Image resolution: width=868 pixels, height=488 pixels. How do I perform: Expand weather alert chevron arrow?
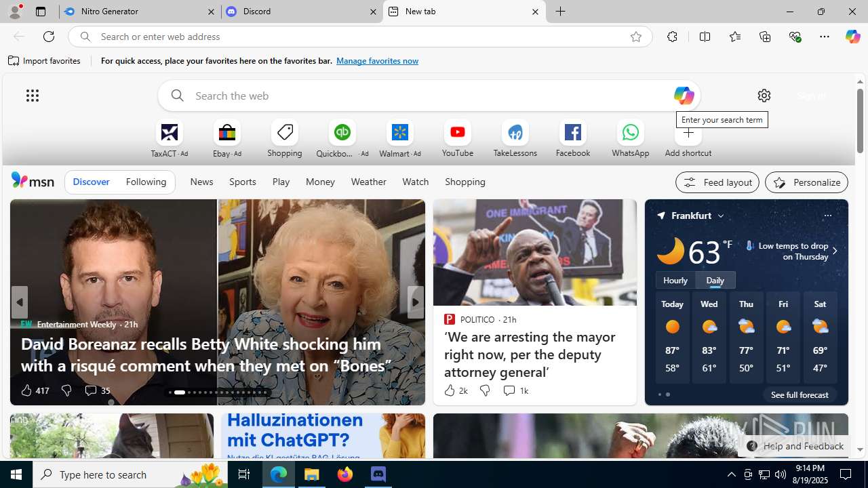(835, 251)
